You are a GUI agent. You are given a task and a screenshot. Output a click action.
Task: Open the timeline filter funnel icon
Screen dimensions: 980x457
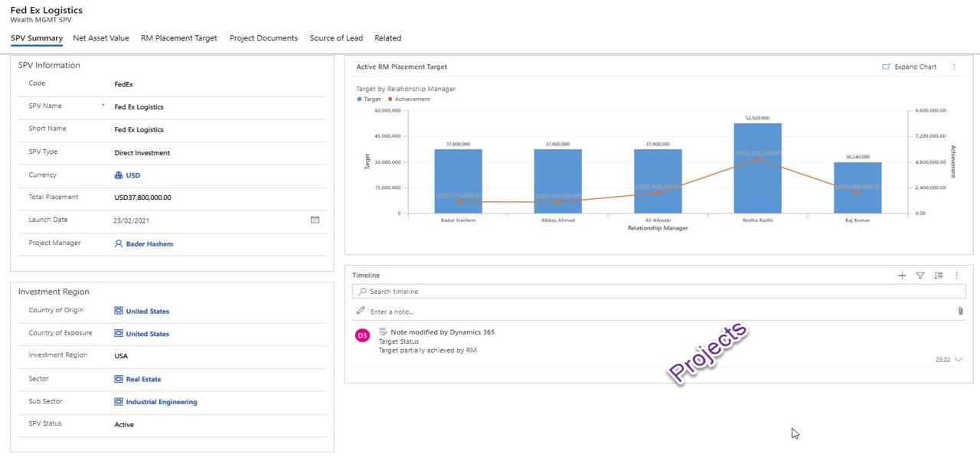pos(920,276)
